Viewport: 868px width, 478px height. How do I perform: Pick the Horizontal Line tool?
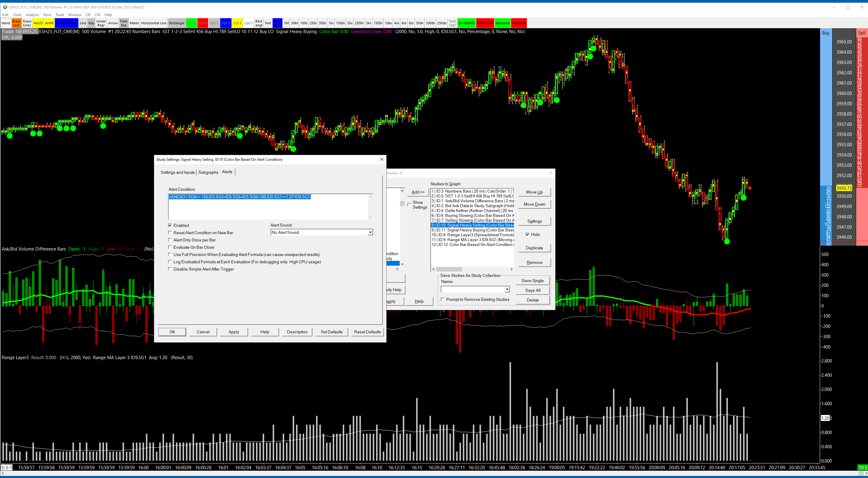coord(154,23)
